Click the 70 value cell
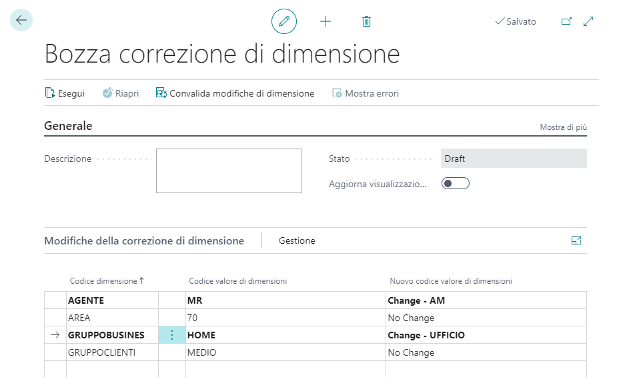 (x=285, y=318)
